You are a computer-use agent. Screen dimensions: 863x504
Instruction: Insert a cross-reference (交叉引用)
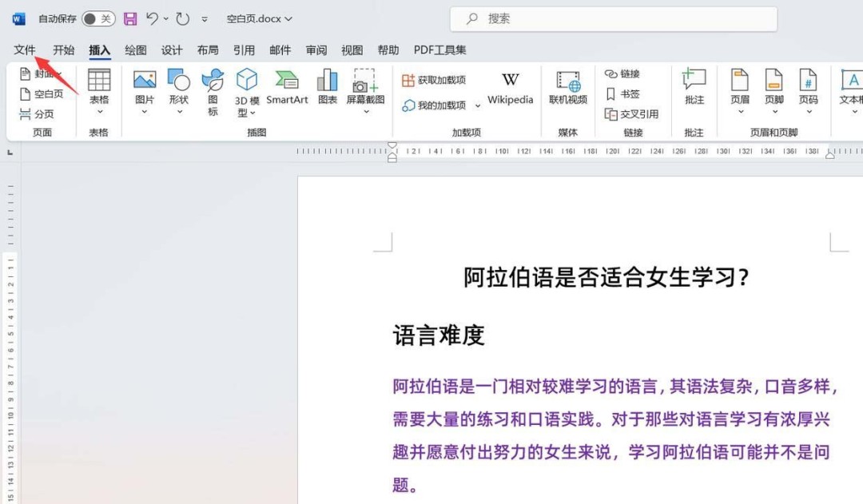coord(634,113)
